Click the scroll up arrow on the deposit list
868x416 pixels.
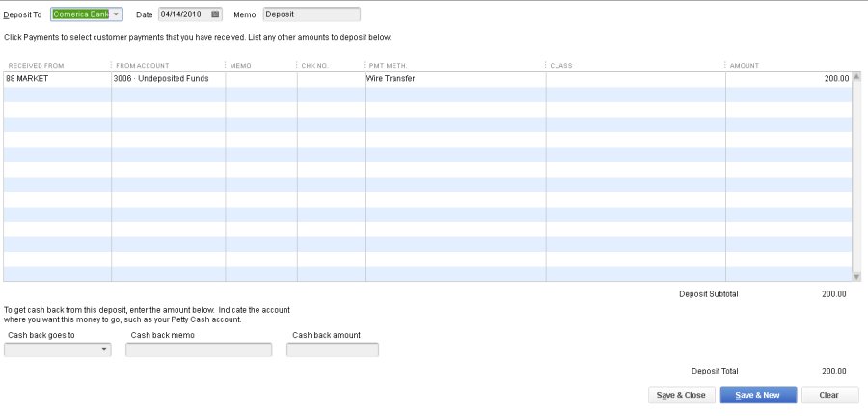coord(856,77)
